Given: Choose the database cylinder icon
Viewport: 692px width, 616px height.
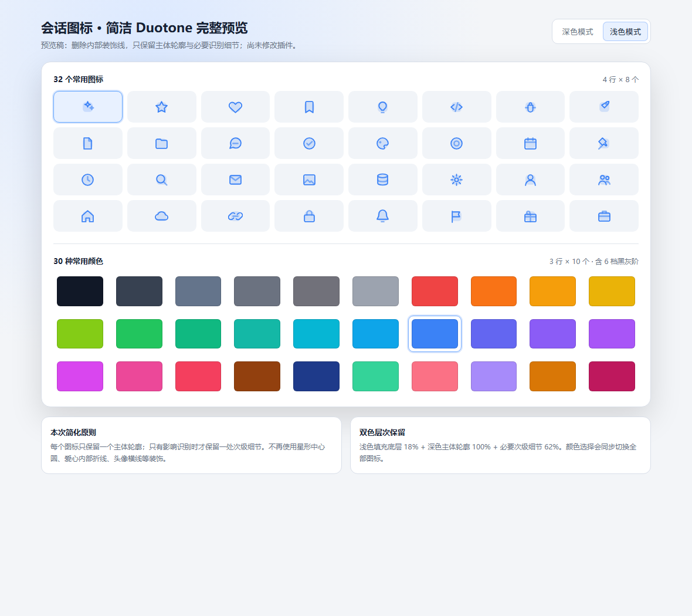Looking at the screenshot, I should click(x=382, y=180).
